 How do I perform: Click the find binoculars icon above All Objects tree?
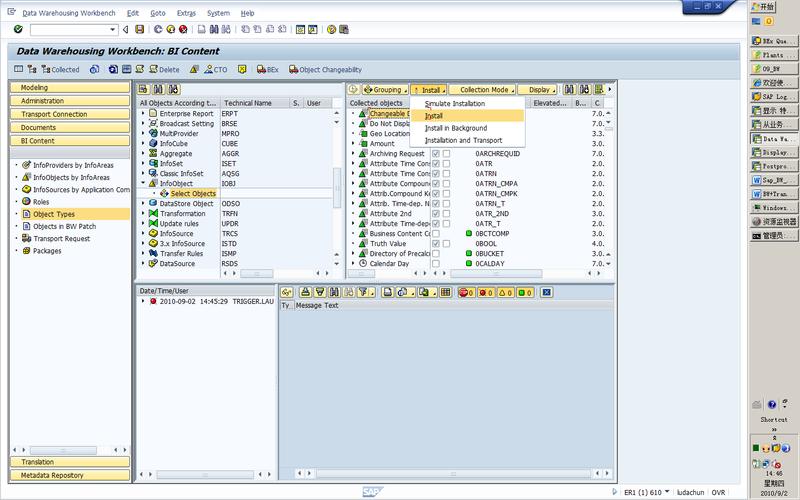159,89
